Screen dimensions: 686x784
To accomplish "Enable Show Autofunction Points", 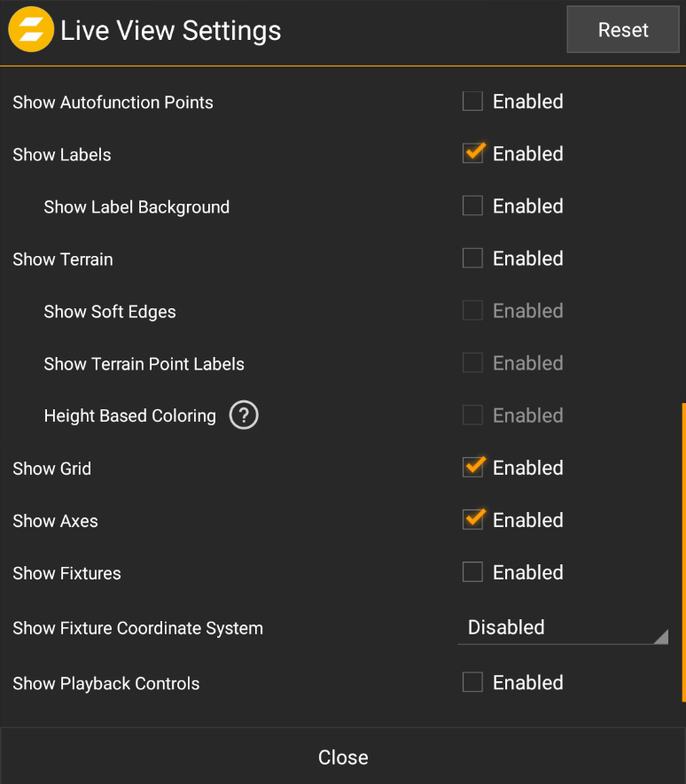I will coord(472,101).
